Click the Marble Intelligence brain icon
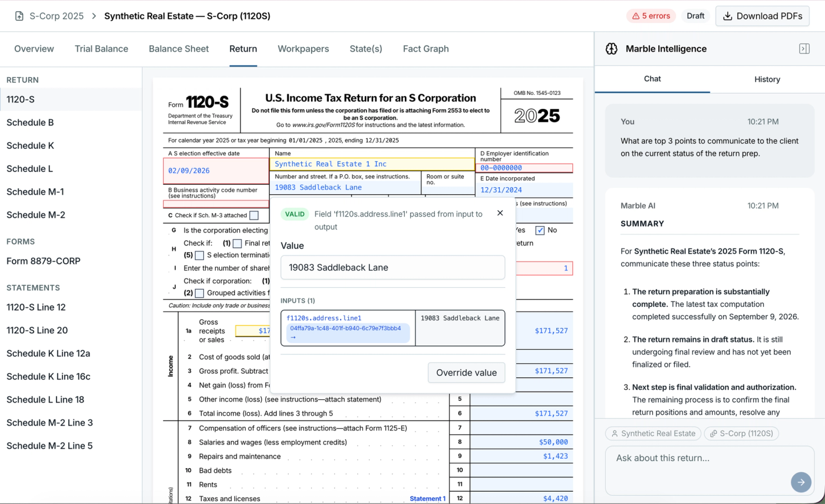Viewport: 825px width, 504px height. 612,49
